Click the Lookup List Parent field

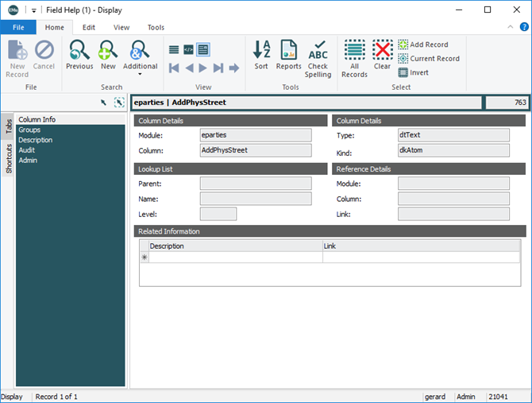(x=256, y=183)
